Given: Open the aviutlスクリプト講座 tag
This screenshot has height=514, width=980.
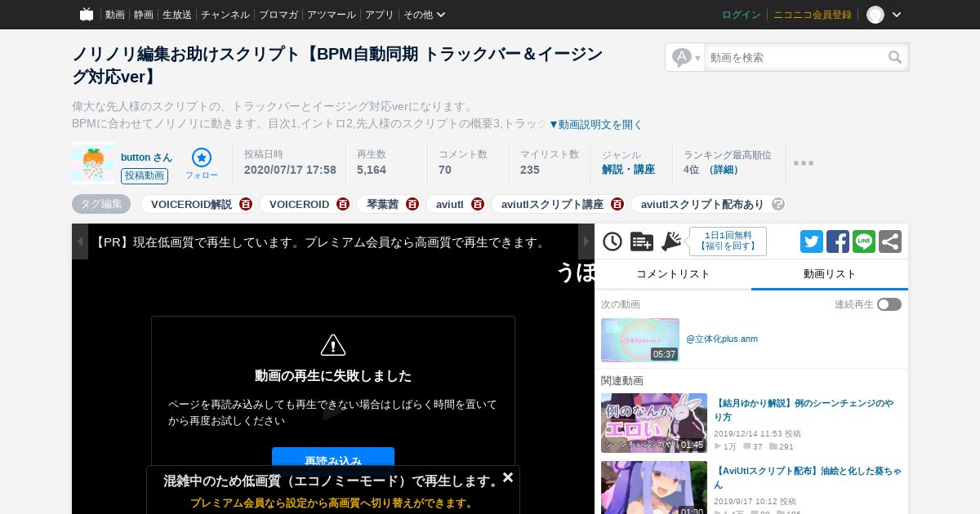Looking at the screenshot, I should point(552,204).
